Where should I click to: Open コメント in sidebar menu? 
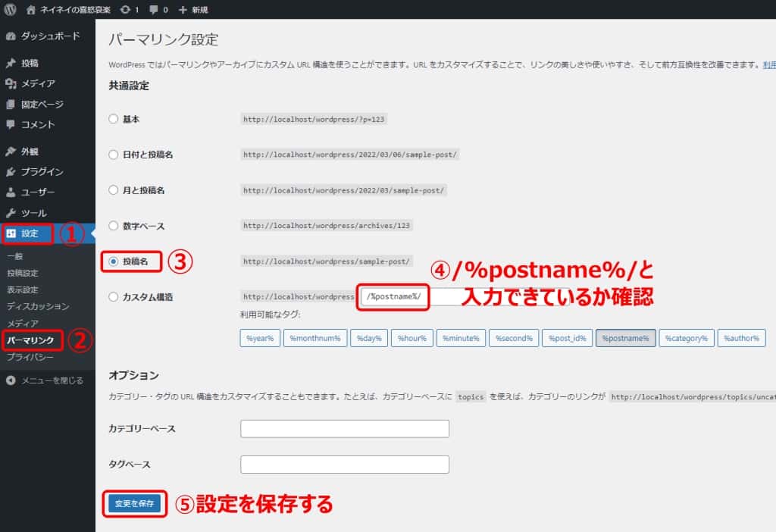click(38, 125)
